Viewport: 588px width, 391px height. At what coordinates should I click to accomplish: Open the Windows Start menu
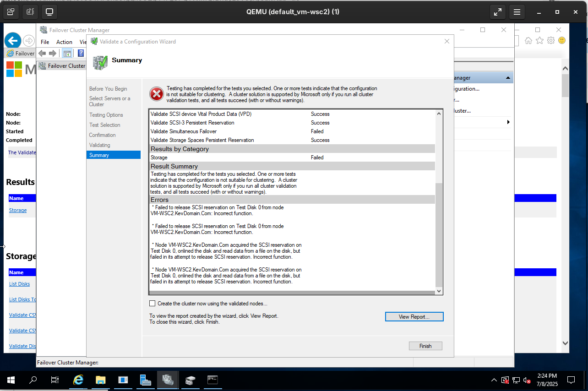click(x=11, y=380)
